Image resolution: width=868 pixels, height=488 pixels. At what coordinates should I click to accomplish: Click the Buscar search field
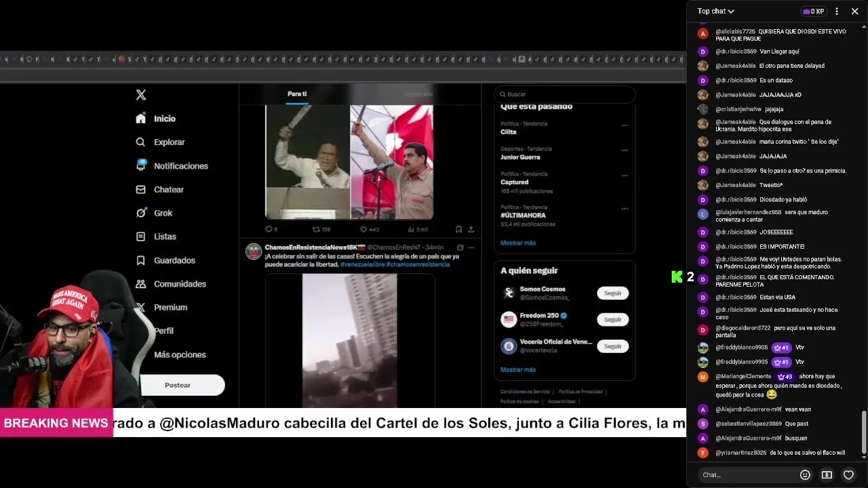[564, 94]
